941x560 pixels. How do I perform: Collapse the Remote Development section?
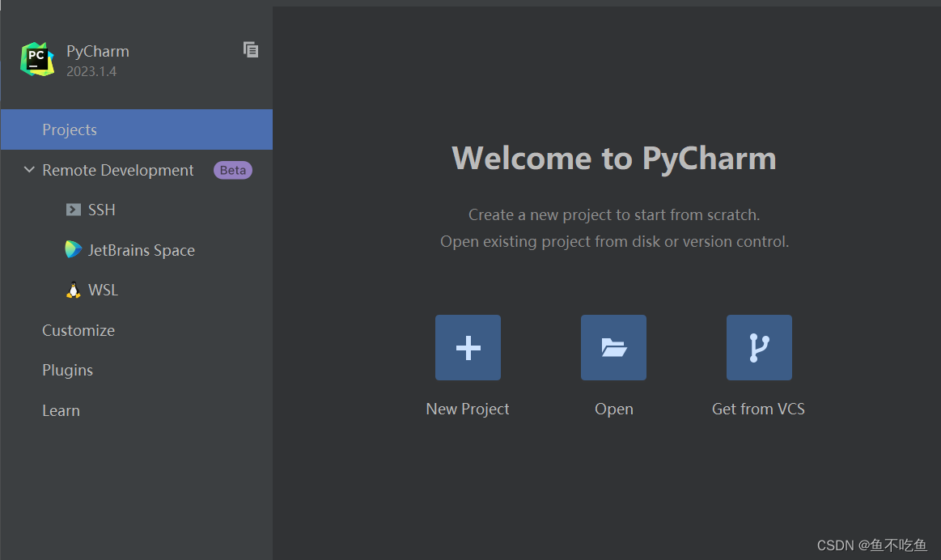(29, 170)
